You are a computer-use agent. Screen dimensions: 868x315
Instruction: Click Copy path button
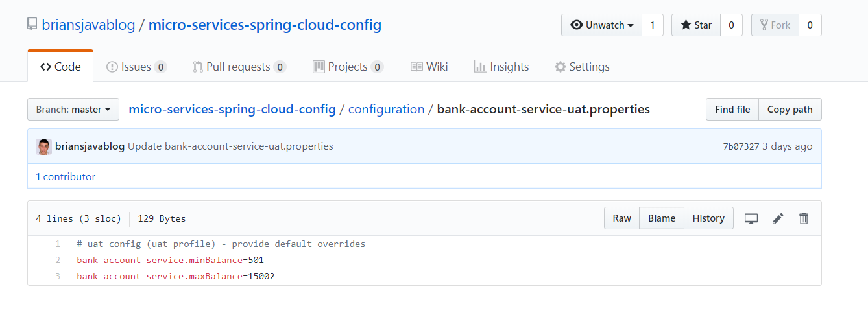tap(790, 110)
